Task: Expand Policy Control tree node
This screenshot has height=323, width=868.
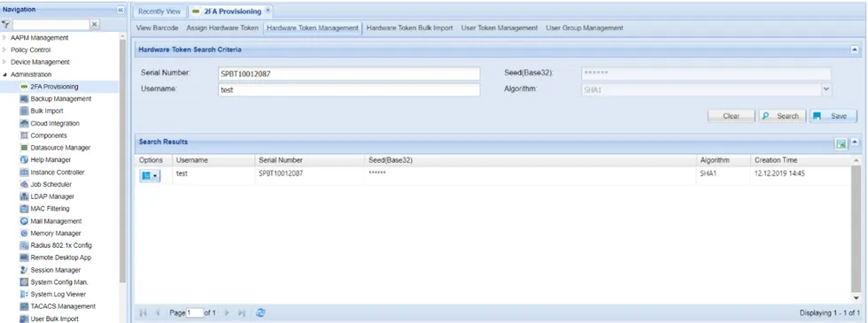Action: [5, 50]
